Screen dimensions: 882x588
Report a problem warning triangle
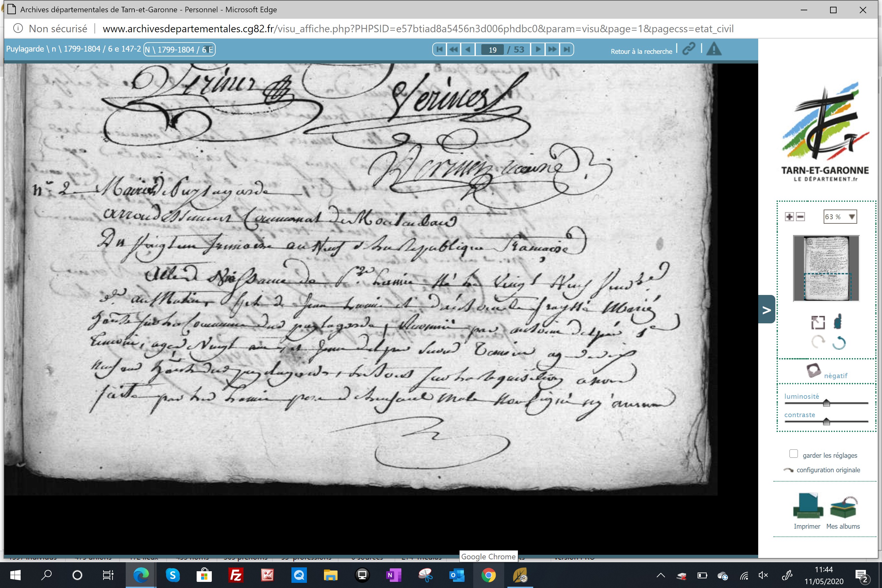point(714,49)
